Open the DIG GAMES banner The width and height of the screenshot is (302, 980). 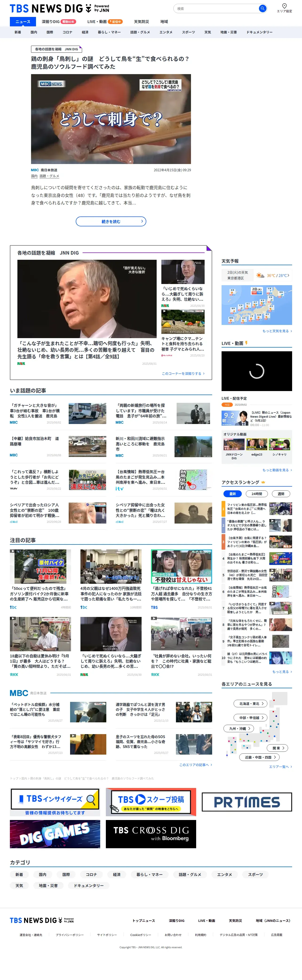(55, 834)
